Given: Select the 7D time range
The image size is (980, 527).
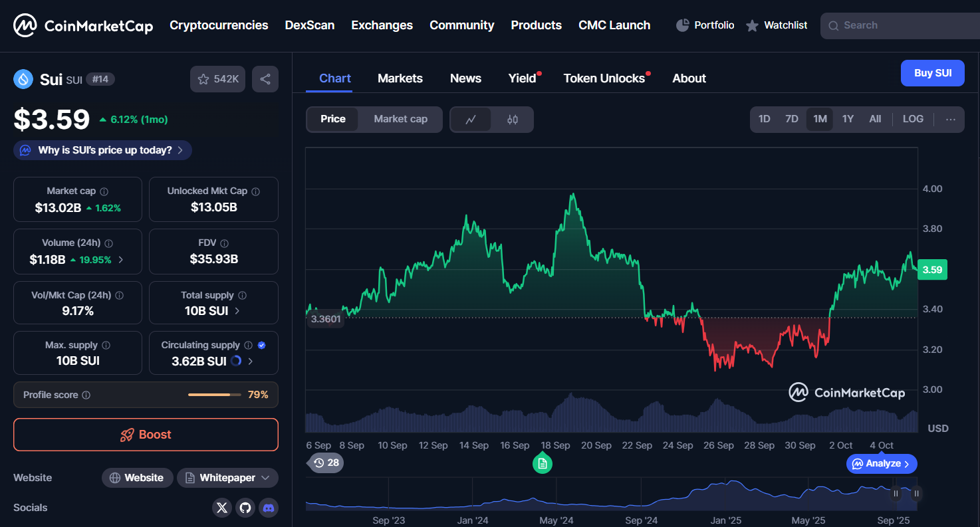Looking at the screenshot, I should (791, 119).
